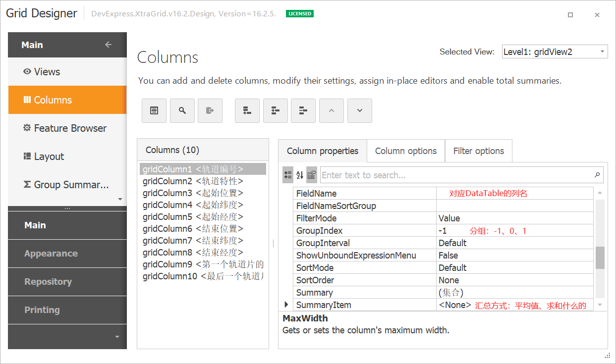This screenshot has height=364, width=616.
Task: Click the FilterMode value cell
Action: click(x=514, y=218)
